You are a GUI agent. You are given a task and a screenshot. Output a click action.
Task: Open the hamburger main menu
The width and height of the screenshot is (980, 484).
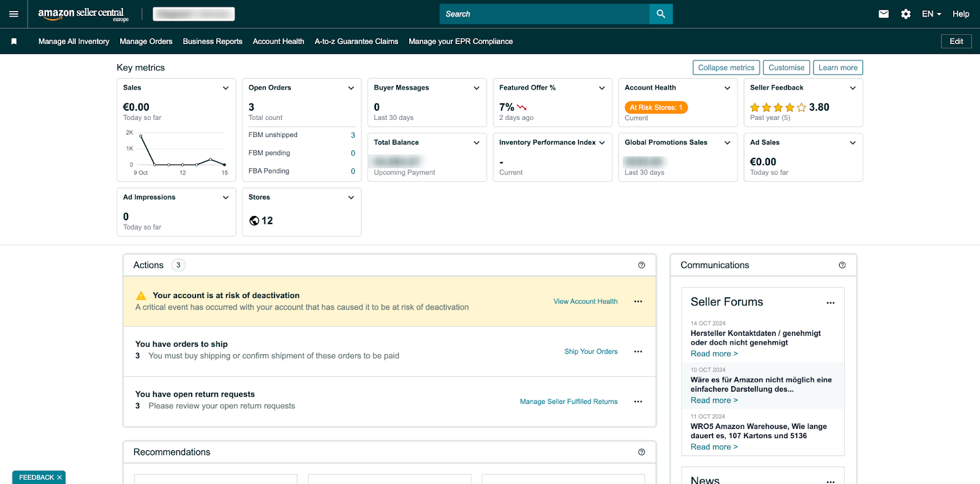point(13,14)
